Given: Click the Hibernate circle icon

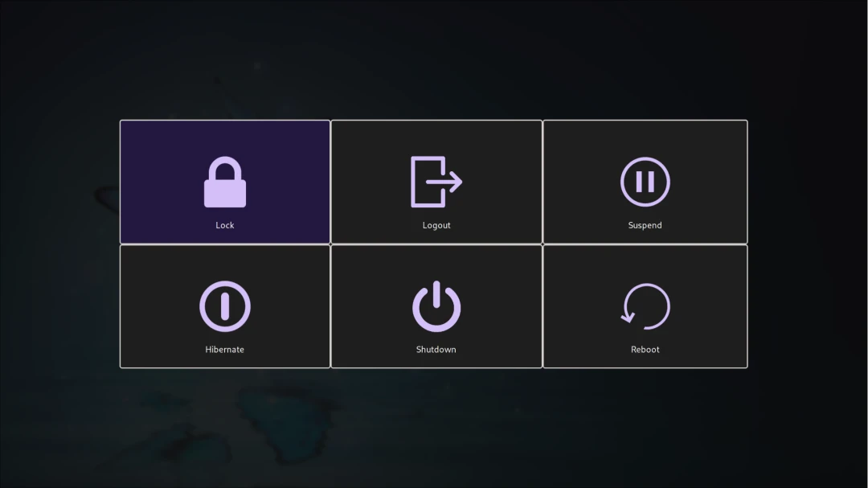Looking at the screenshot, I should pyautogui.click(x=225, y=306).
